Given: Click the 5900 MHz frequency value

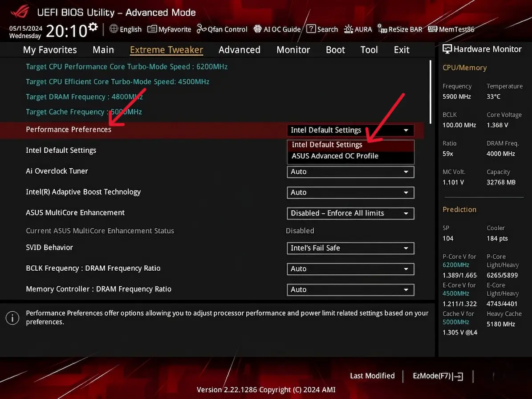Looking at the screenshot, I should coord(457,97).
